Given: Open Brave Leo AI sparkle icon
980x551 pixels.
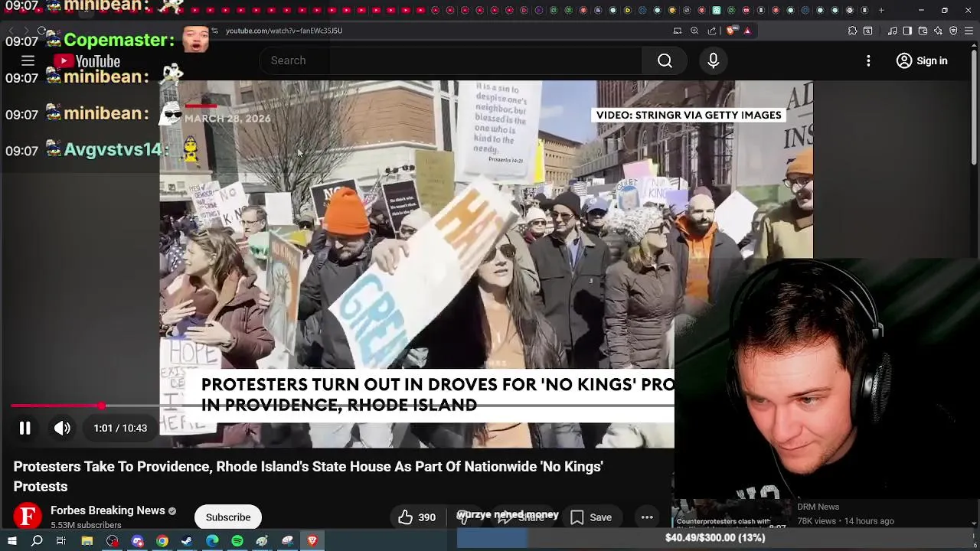Looking at the screenshot, I should click(x=938, y=31).
